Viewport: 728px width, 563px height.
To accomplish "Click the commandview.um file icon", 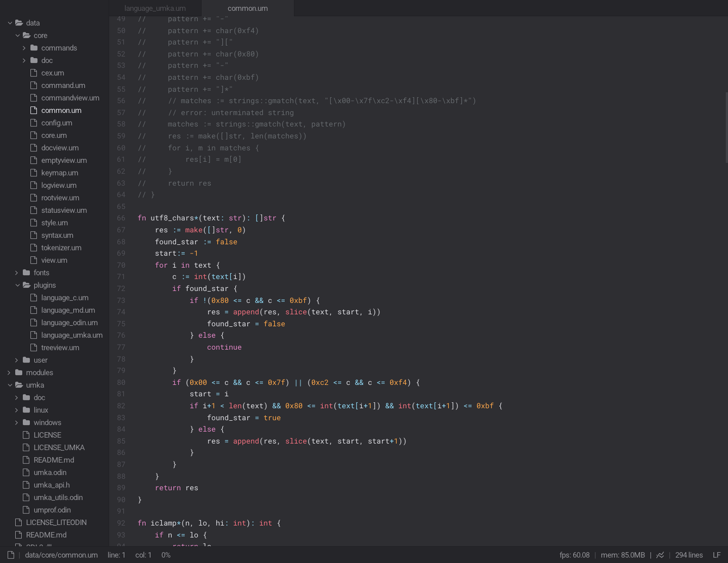I will pyautogui.click(x=34, y=98).
